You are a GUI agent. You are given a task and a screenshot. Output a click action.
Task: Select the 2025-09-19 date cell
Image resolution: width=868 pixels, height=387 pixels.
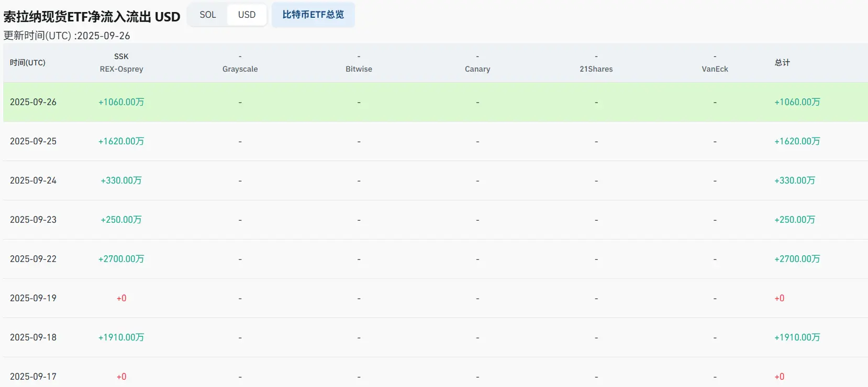coord(33,298)
